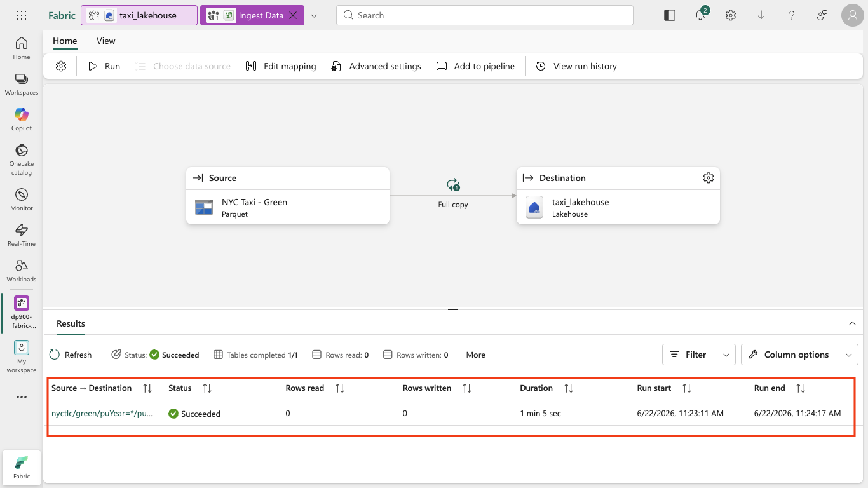Screen dimensions: 868x488
Task: Open Monitor hub
Action: [x=22, y=200]
